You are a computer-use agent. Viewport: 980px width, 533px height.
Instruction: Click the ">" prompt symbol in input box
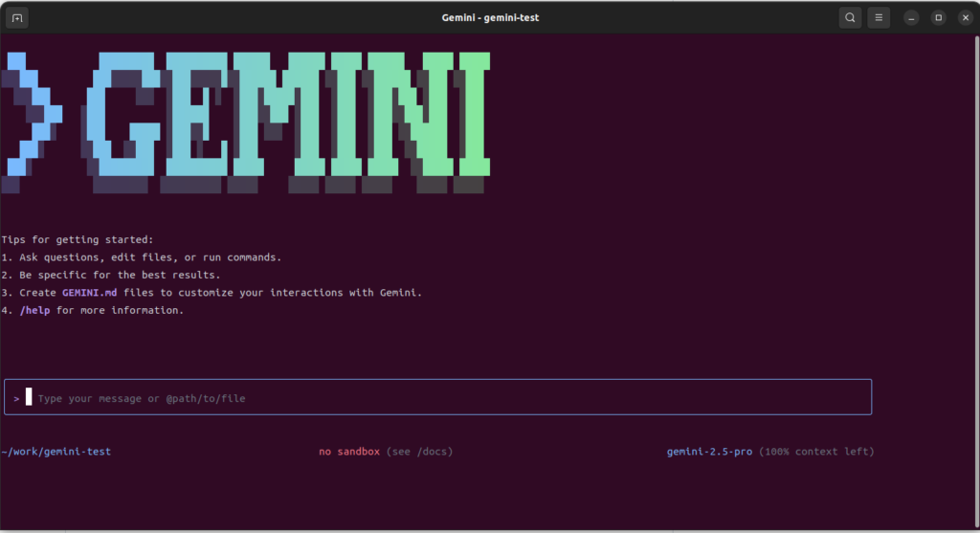click(16, 398)
